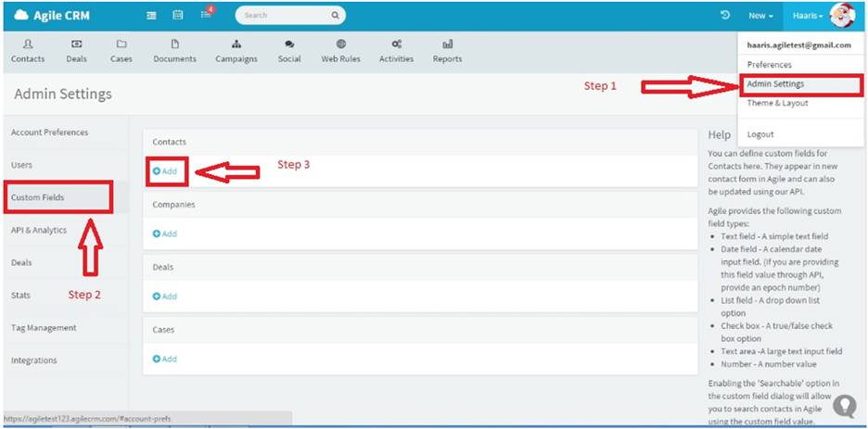Click the haaris.agiletest@gmail.com email text
This screenshot has height=429, width=868.
[798, 45]
